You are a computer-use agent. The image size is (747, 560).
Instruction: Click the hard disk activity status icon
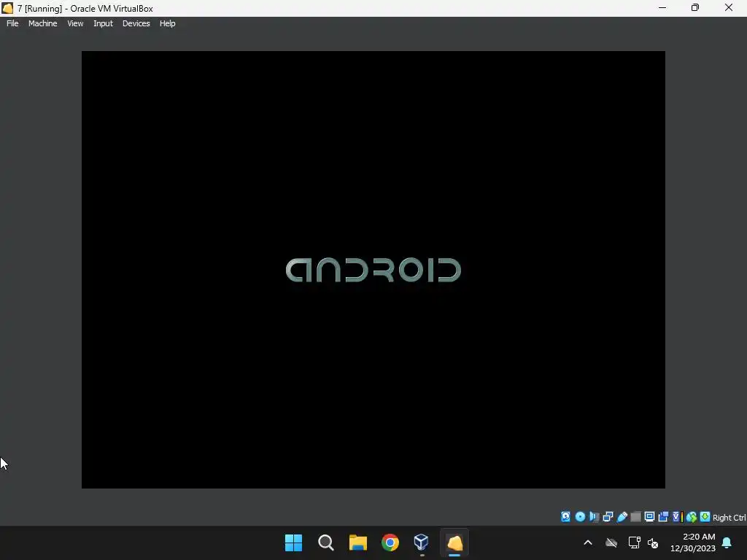click(x=565, y=517)
